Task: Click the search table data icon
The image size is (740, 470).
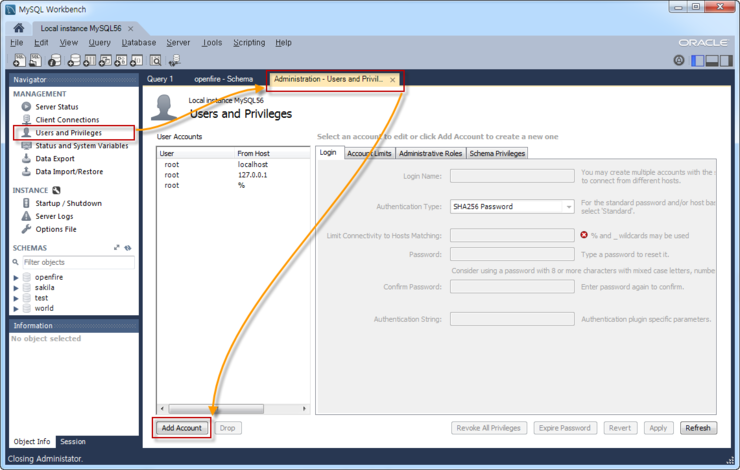Action: (x=155, y=60)
